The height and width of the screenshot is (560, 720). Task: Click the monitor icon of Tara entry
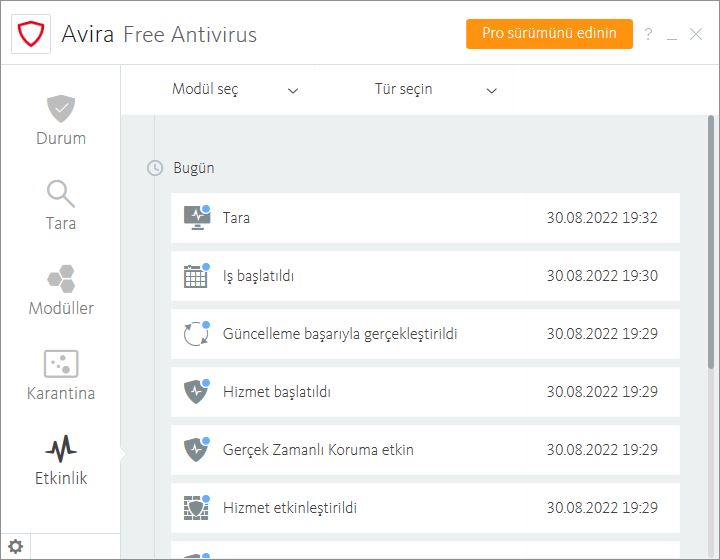pos(197,218)
